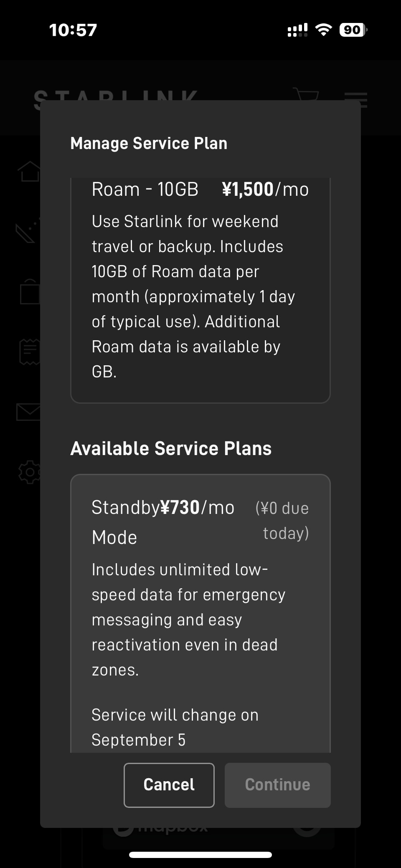Open the shopping cart icon
Viewport: 401px width, 868px height.
pos(306,94)
